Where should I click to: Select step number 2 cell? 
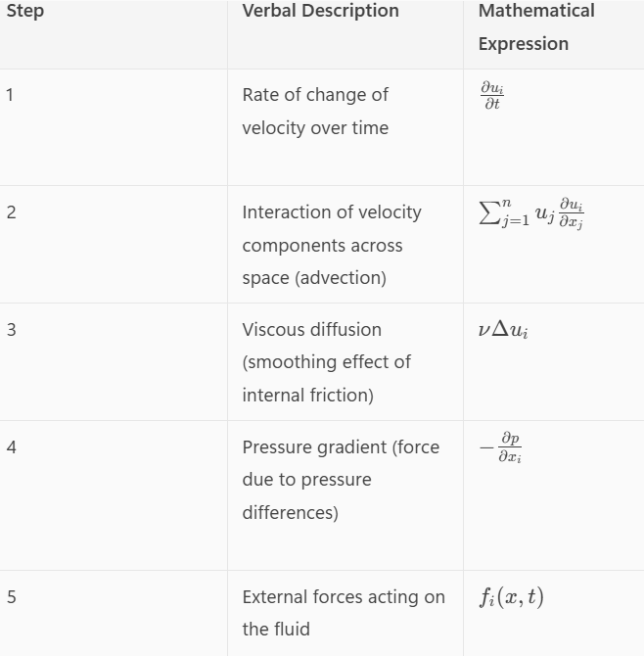click(11, 212)
